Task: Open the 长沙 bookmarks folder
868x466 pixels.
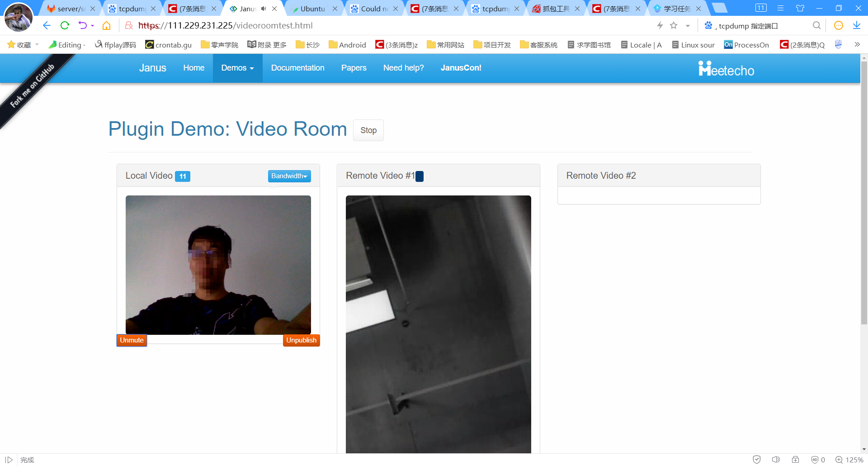Action: [x=307, y=44]
